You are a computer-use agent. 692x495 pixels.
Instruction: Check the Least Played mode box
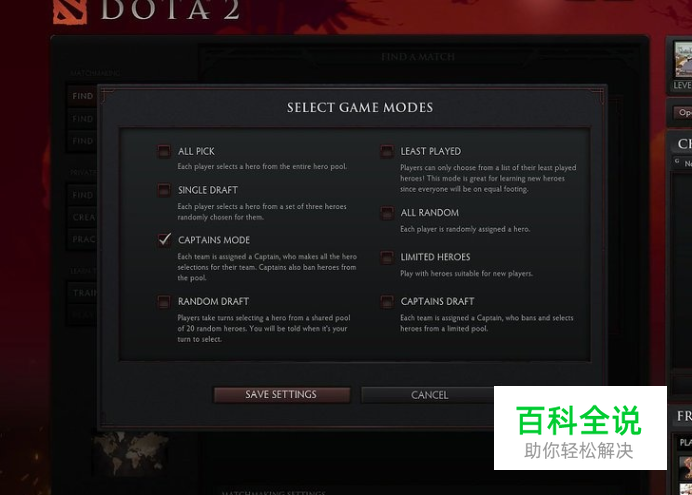click(x=387, y=151)
